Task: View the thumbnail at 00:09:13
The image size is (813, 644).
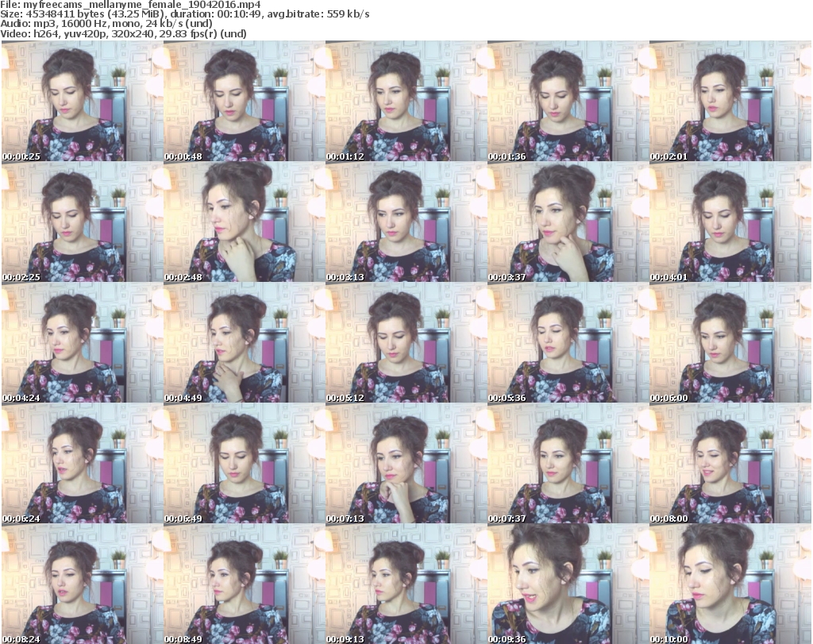Action: 406,584
